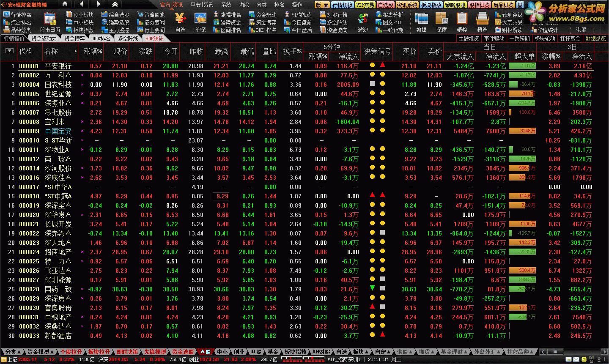This screenshot has height=364, width=609.
Task: Open 数据 data icon
Action: tap(421, 23)
